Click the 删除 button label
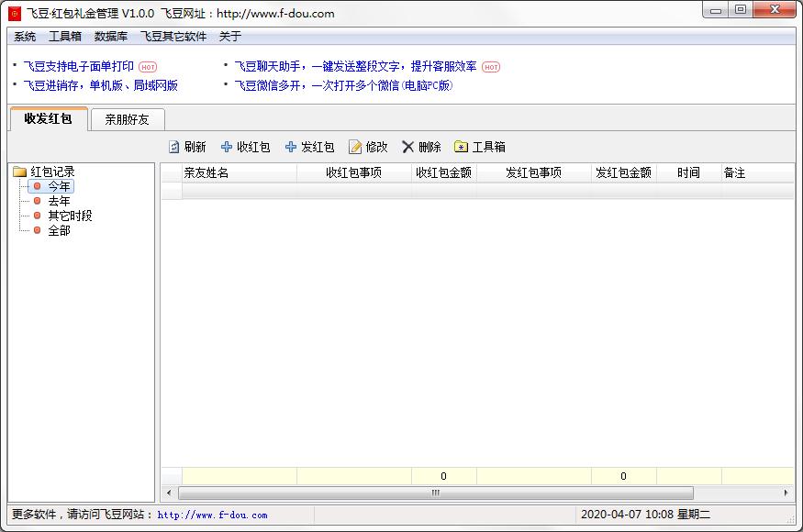This screenshot has width=803, height=532. click(429, 148)
